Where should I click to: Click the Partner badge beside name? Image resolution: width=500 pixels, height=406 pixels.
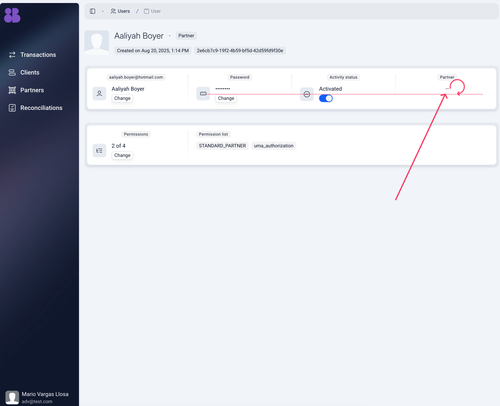coord(186,36)
